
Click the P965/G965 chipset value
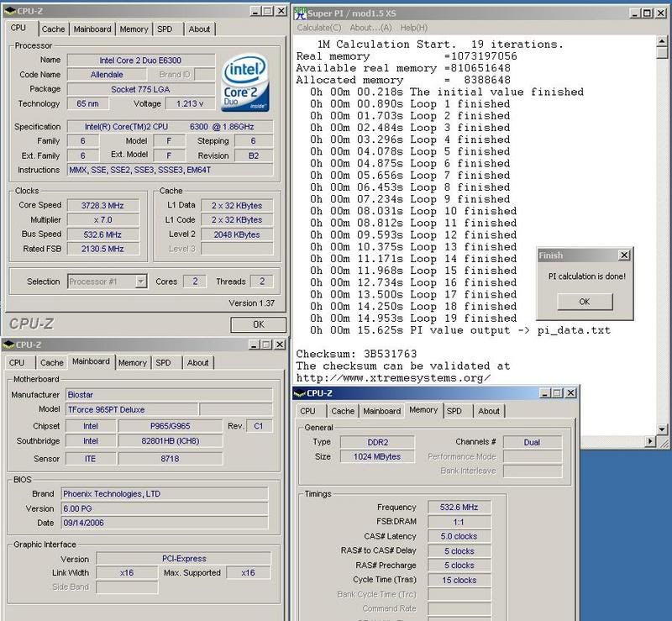pos(171,426)
